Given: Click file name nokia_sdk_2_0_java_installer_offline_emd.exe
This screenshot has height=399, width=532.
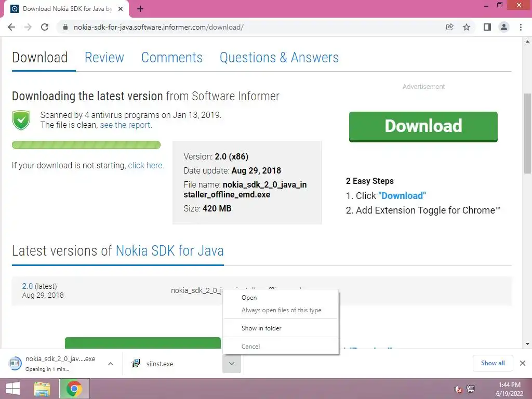Looking at the screenshot, I should 245,190.
